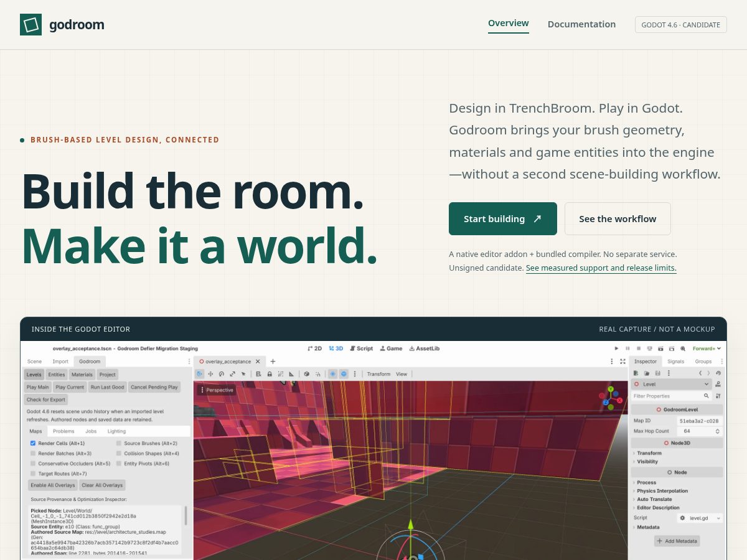The height and width of the screenshot is (560, 747).
Task: Switch to the Lighting tab
Action: (116, 431)
